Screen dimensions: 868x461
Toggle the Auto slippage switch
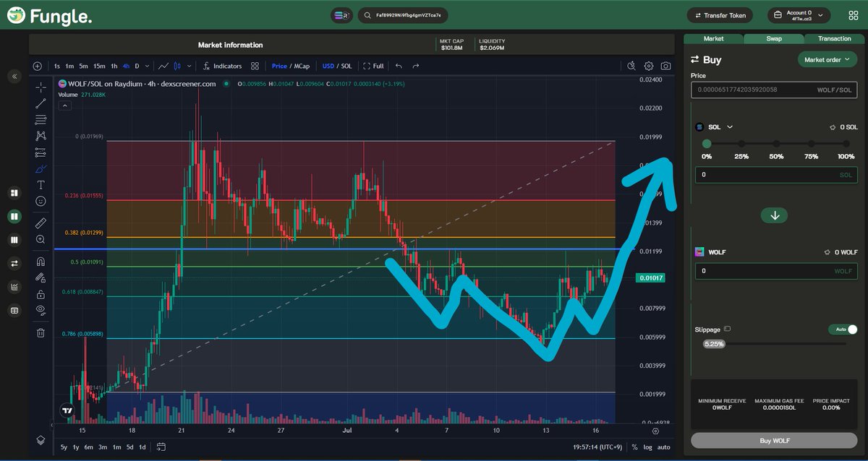pos(843,329)
